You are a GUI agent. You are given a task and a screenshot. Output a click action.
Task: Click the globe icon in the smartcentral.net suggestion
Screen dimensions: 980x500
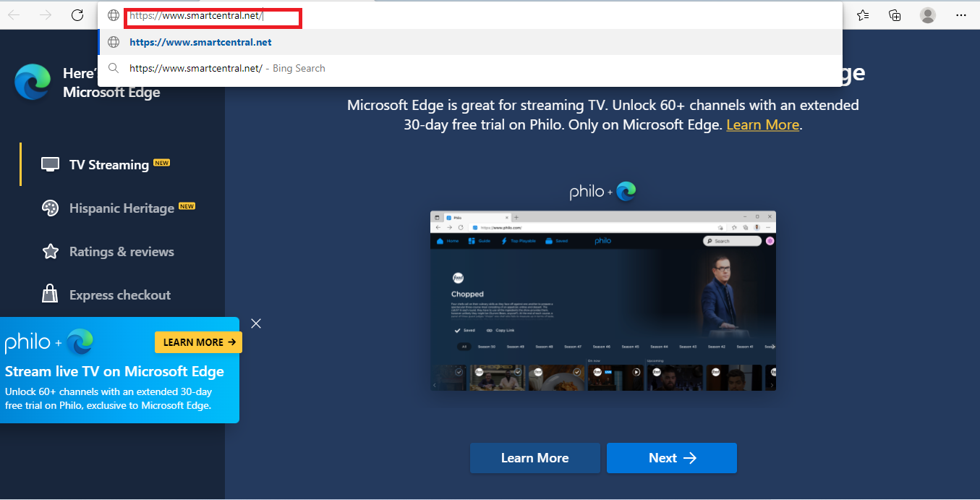point(113,42)
